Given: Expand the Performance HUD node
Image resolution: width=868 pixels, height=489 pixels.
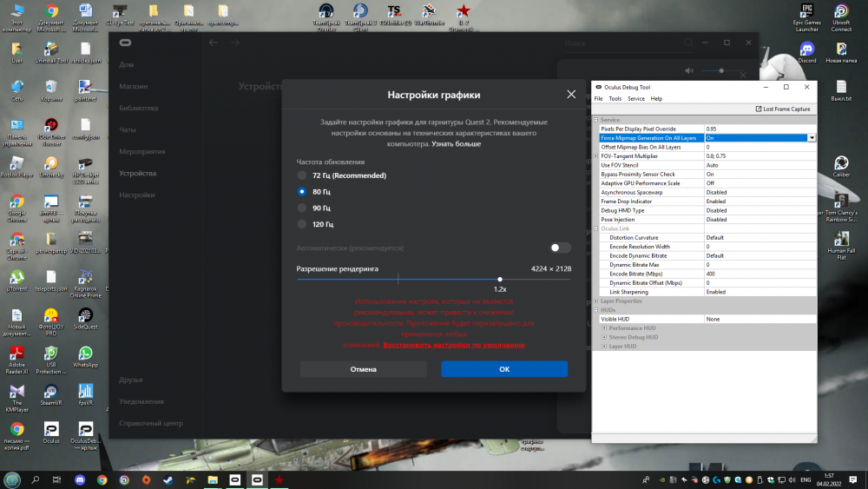Looking at the screenshot, I should 604,328.
